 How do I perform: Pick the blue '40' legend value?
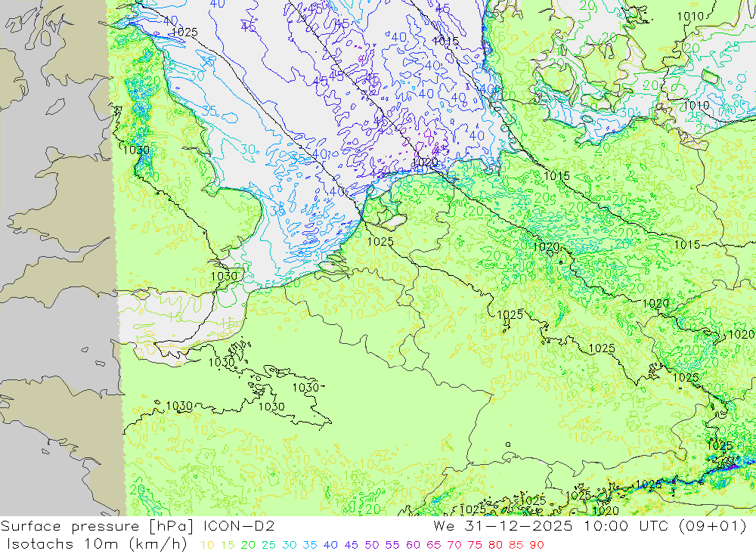coord(330,545)
